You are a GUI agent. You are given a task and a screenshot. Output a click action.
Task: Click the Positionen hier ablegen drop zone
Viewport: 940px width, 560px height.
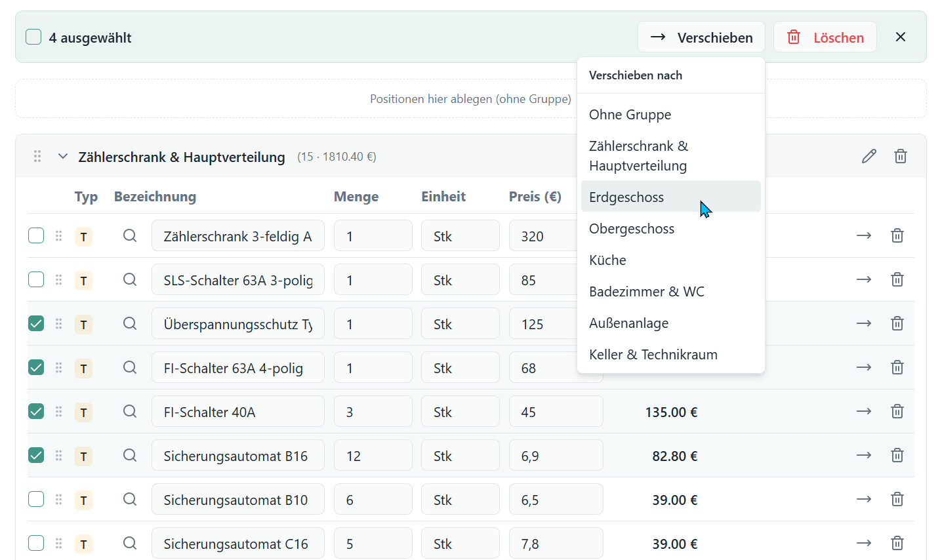(x=470, y=98)
